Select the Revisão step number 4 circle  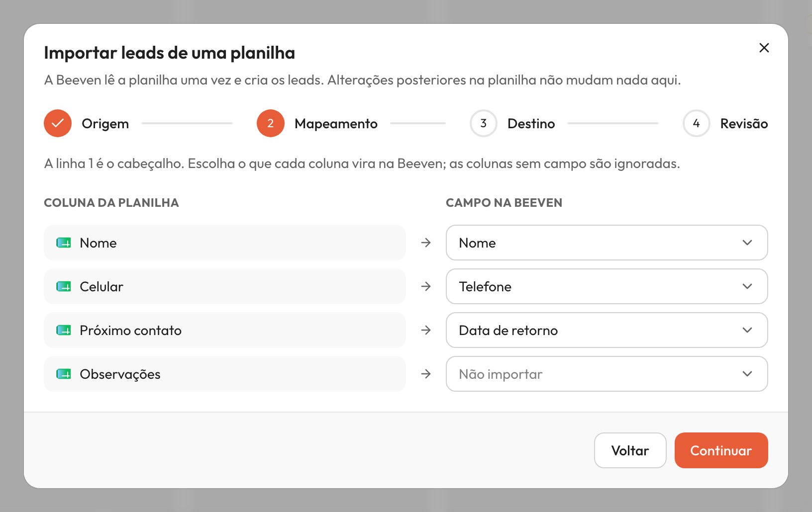point(697,123)
